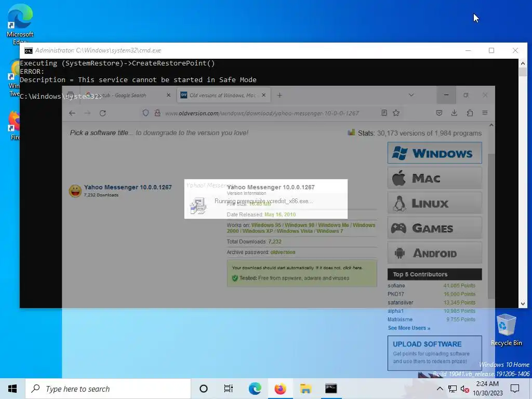
Task: Click the tracking protection shield icon
Action: click(x=145, y=113)
